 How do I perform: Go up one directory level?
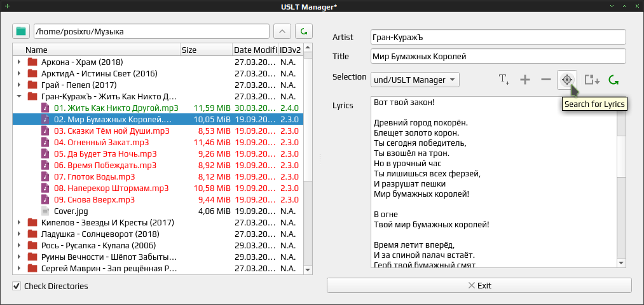[282, 31]
